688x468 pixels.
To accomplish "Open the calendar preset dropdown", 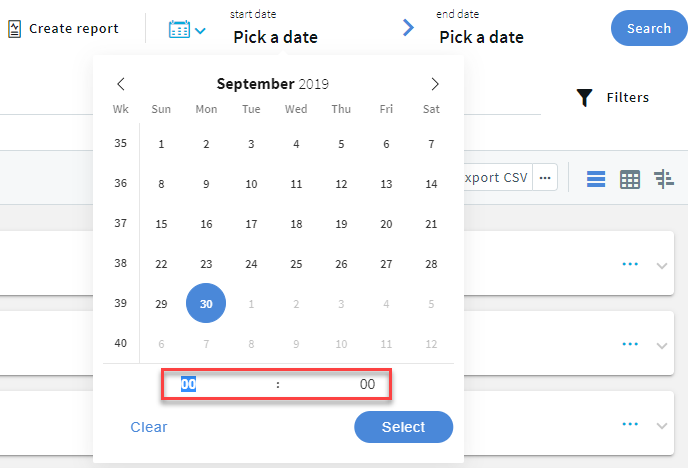I will (x=187, y=29).
